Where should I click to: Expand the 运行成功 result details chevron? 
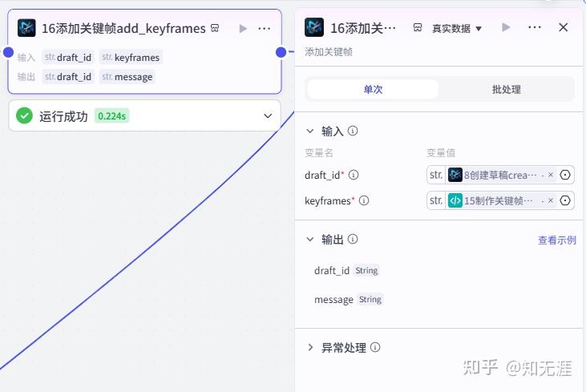(268, 116)
